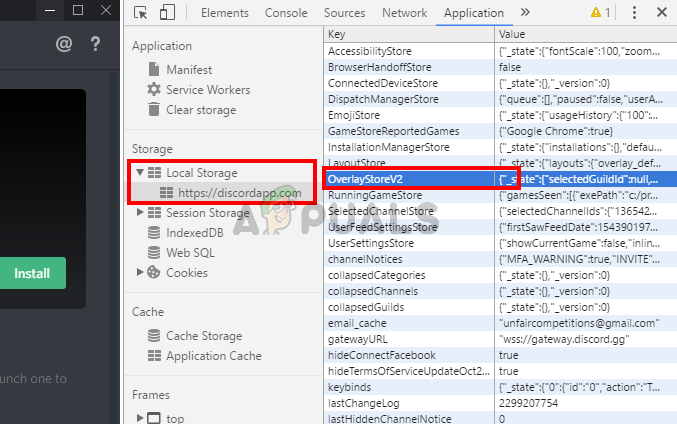Switch to the Sources tab
This screenshot has height=424, width=677.
pyautogui.click(x=345, y=13)
